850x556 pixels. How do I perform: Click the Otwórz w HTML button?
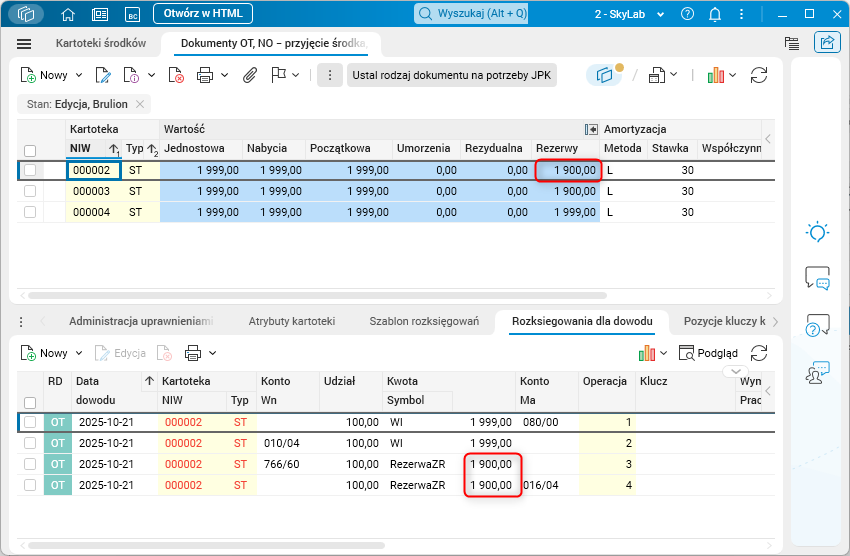point(203,14)
